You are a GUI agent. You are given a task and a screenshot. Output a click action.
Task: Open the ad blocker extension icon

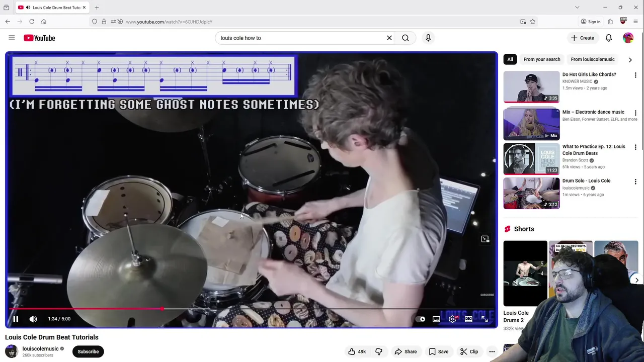point(623,21)
